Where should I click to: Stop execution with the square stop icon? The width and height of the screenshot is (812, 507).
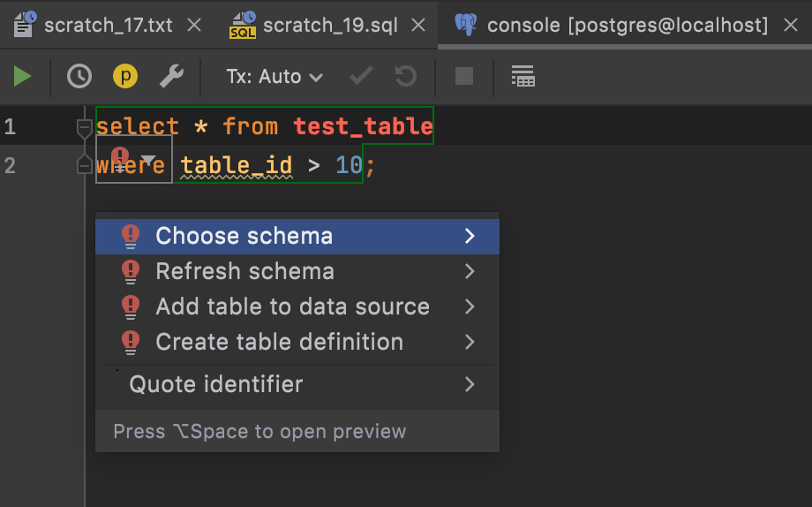pyautogui.click(x=464, y=76)
